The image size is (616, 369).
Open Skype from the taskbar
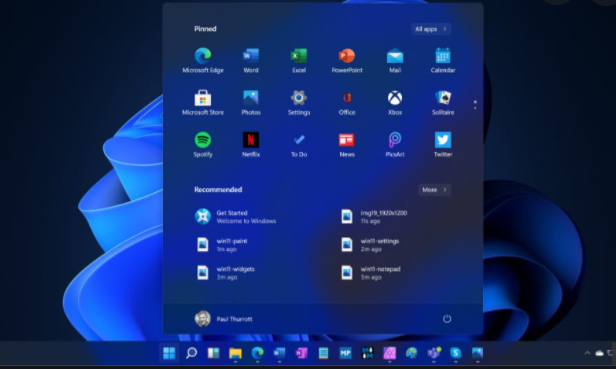455,353
